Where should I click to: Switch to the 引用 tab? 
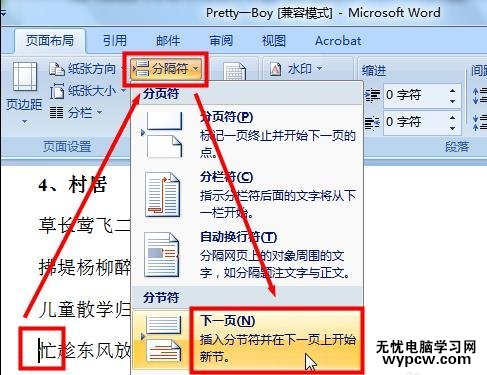coord(115,41)
